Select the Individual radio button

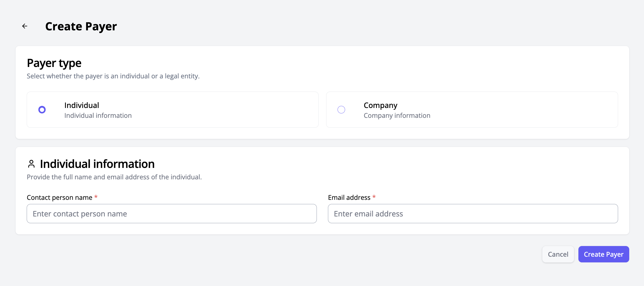click(42, 110)
